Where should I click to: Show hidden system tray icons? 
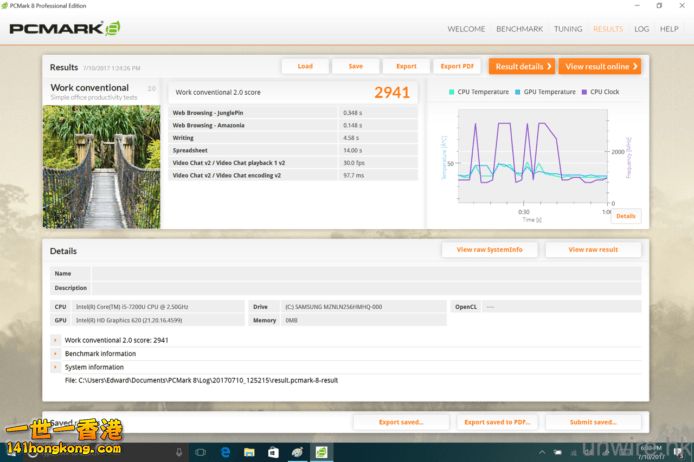(x=542, y=452)
